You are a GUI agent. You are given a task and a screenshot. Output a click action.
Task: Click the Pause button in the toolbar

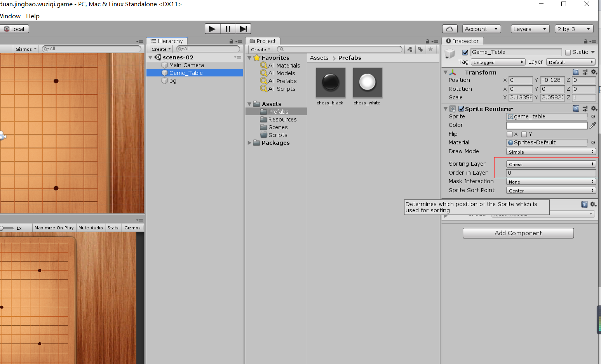tap(228, 28)
